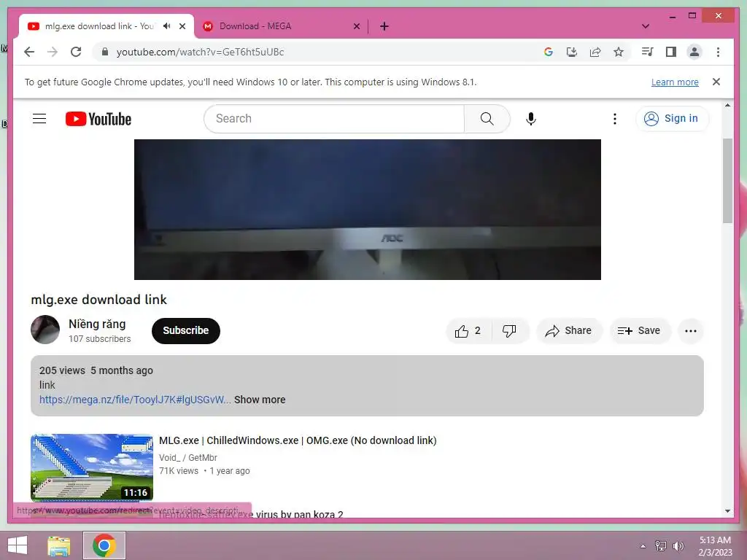Open network tray icon
Screen dimensions: 747x560
click(661, 545)
